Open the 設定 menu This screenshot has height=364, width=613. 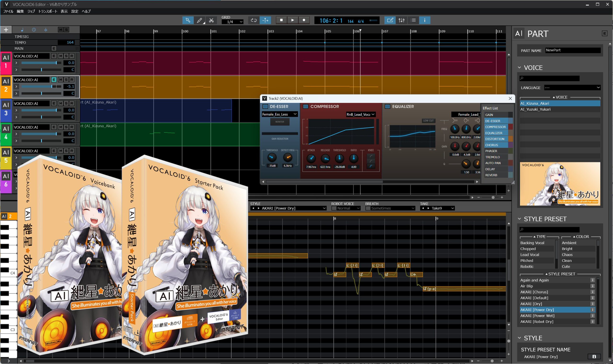click(x=75, y=11)
